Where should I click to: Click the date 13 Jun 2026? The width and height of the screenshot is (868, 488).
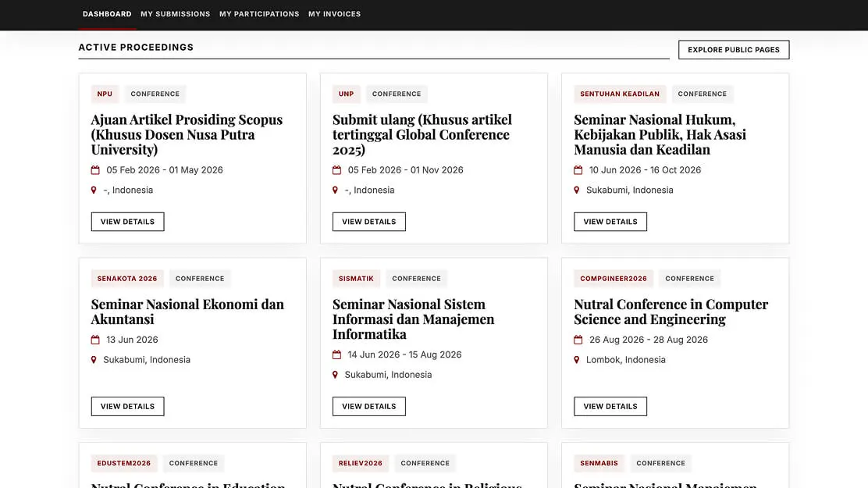click(132, 340)
